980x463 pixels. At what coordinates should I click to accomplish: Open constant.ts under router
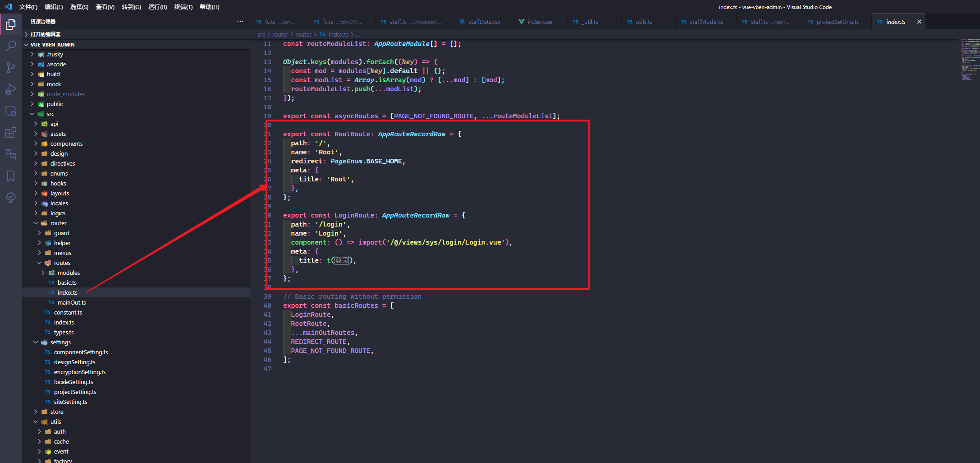pos(68,312)
